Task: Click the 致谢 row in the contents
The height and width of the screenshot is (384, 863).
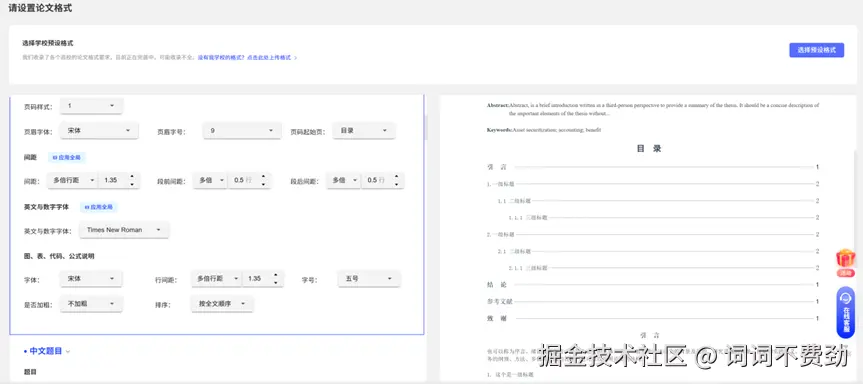Action: tap(653, 318)
